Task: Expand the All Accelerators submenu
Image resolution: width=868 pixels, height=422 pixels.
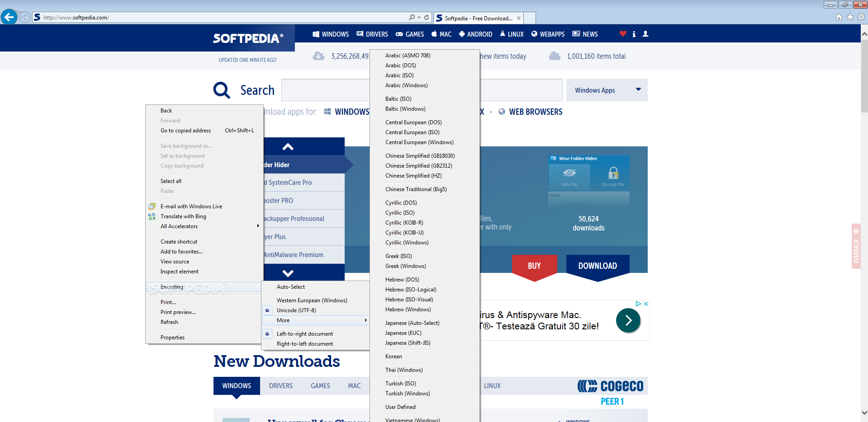Action: (204, 226)
